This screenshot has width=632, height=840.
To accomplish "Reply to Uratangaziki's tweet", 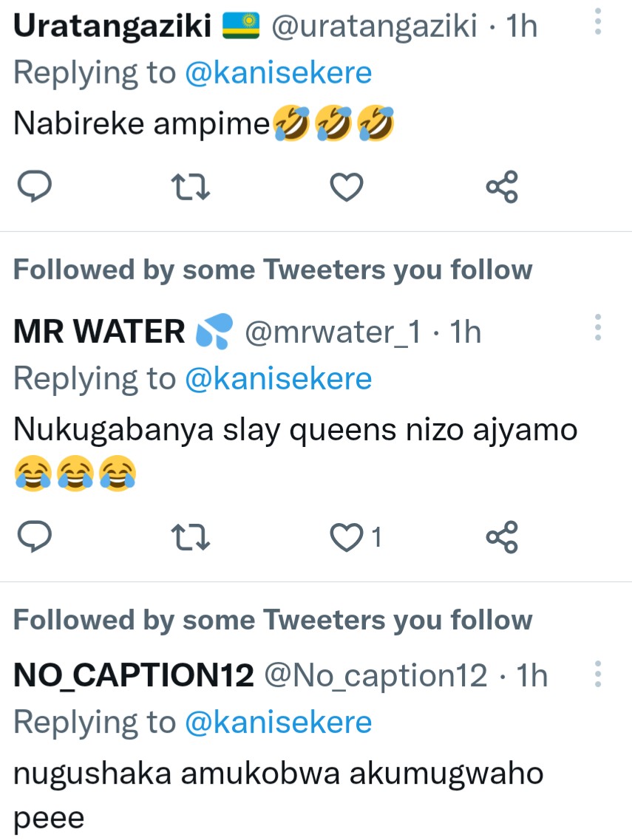I will coord(34,188).
